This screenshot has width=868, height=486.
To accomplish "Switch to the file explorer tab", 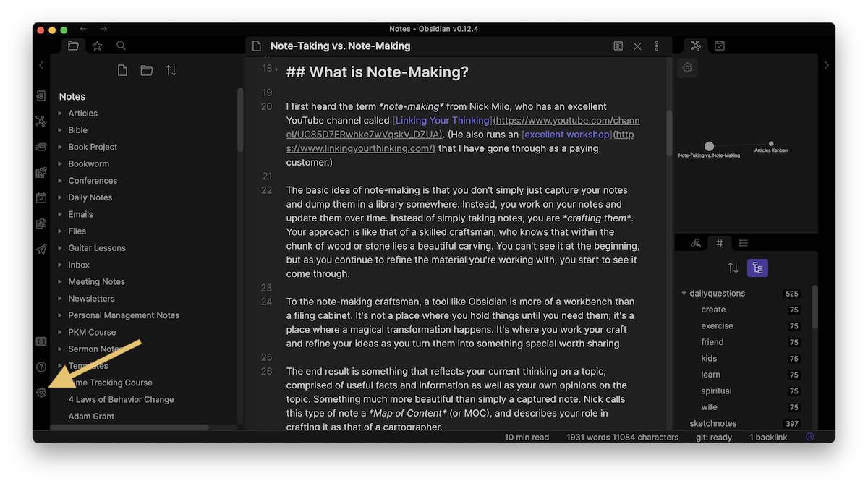I will 73,46.
